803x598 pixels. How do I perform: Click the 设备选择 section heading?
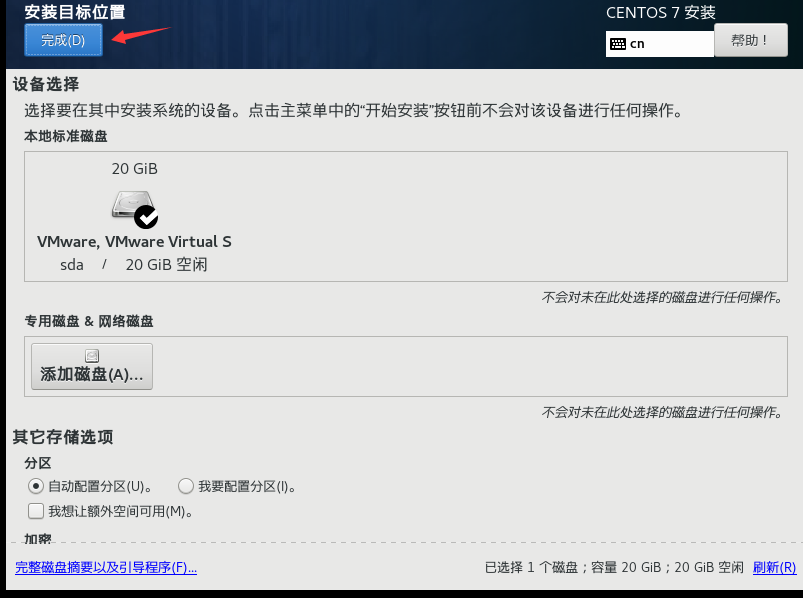point(46,84)
